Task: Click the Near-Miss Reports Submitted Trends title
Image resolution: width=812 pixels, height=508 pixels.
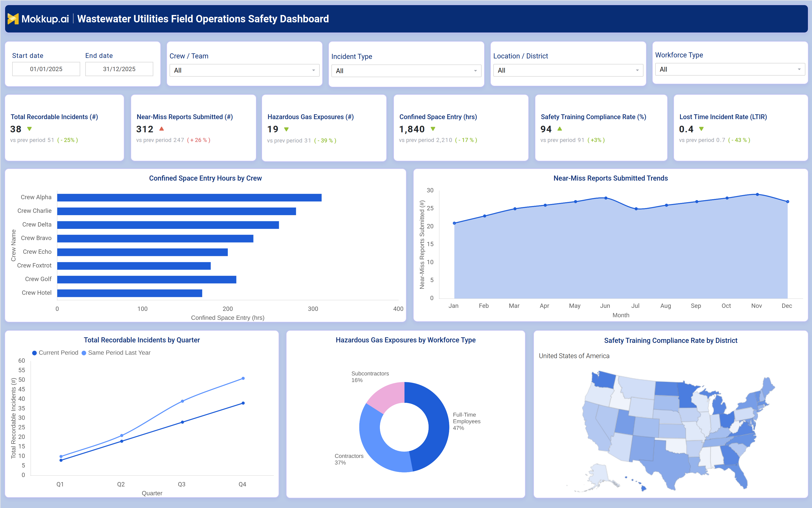Action: [610, 178]
